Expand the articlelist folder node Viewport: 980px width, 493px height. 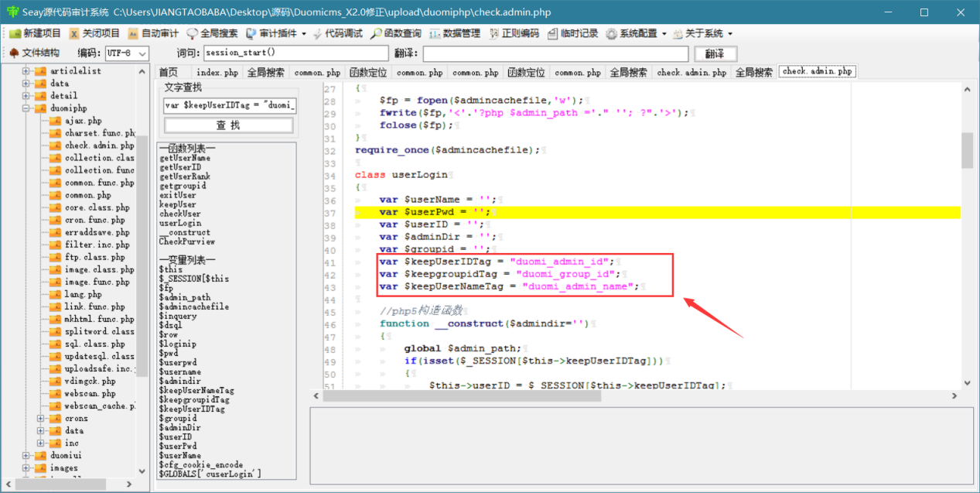26,71
